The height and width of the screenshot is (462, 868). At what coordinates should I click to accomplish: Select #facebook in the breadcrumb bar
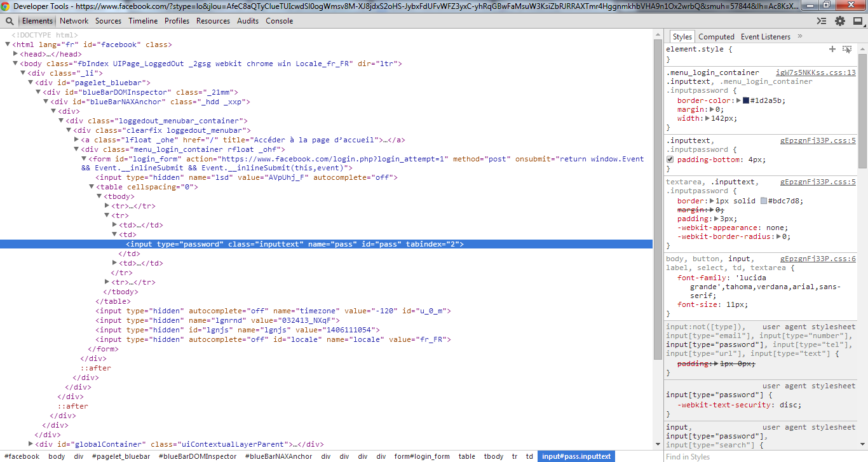[x=22, y=456]
